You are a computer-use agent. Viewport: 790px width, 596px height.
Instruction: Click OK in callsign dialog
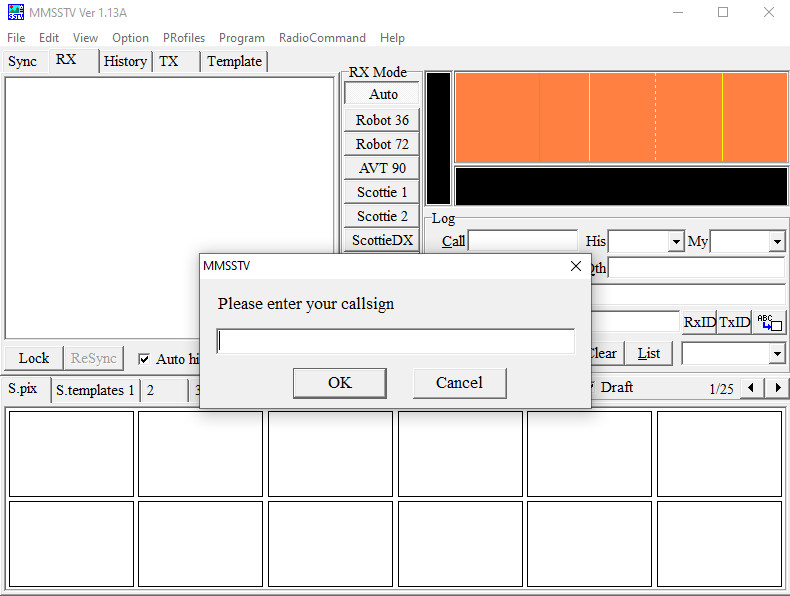(x=340, y=383)
